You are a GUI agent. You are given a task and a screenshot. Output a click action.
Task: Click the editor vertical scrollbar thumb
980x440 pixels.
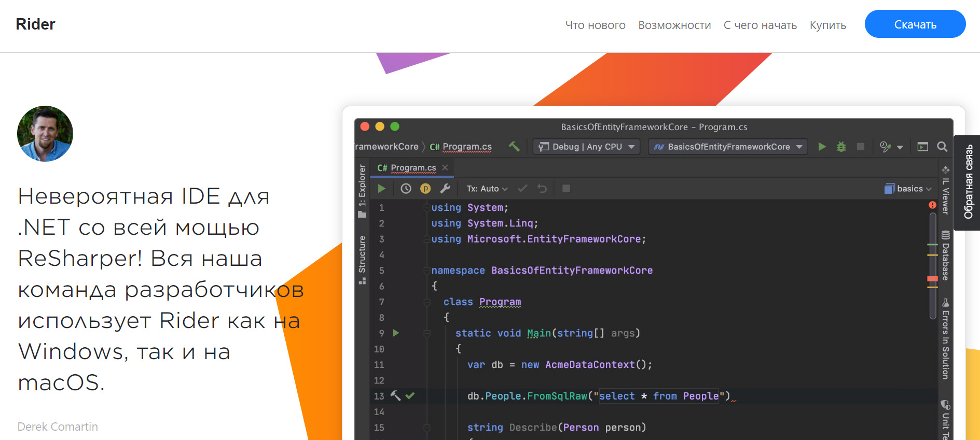(x=932, y=265)
